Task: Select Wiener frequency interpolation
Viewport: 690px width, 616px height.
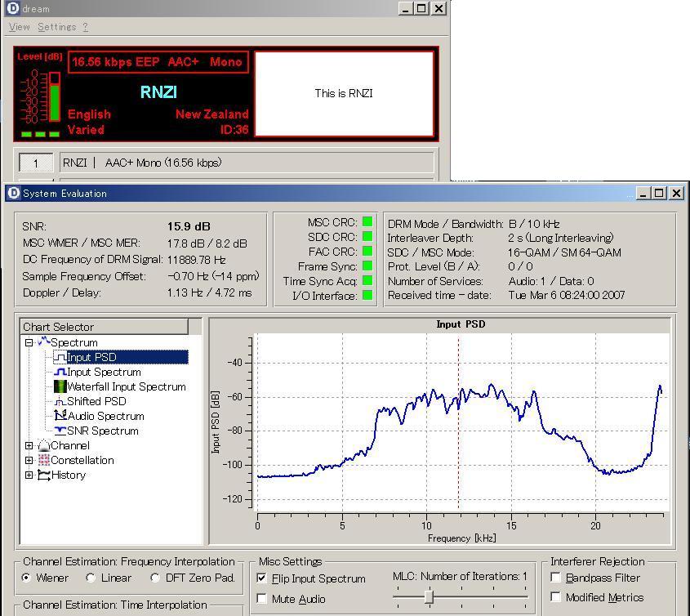Action: click(26, 578)
